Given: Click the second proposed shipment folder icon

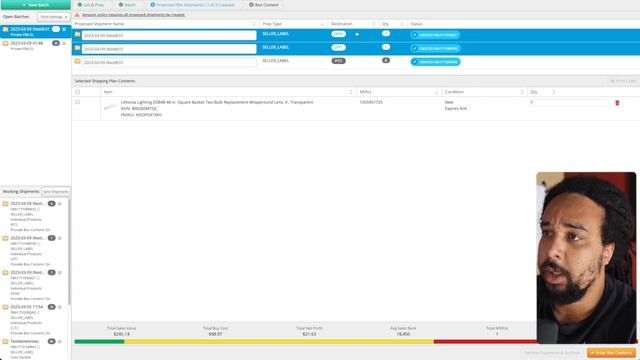Looking at the screenshot, I should 77,48.
